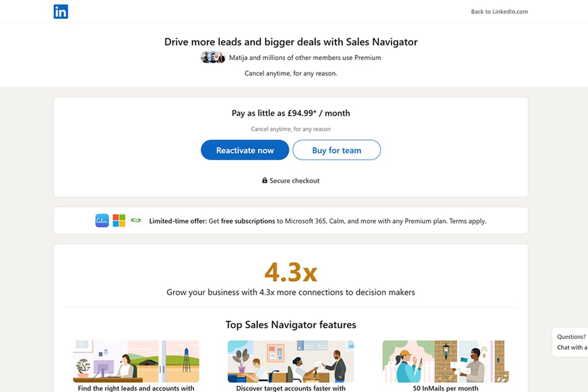Click the member profile avatars cluster
588x392 pixels.
tap(213, 57)
